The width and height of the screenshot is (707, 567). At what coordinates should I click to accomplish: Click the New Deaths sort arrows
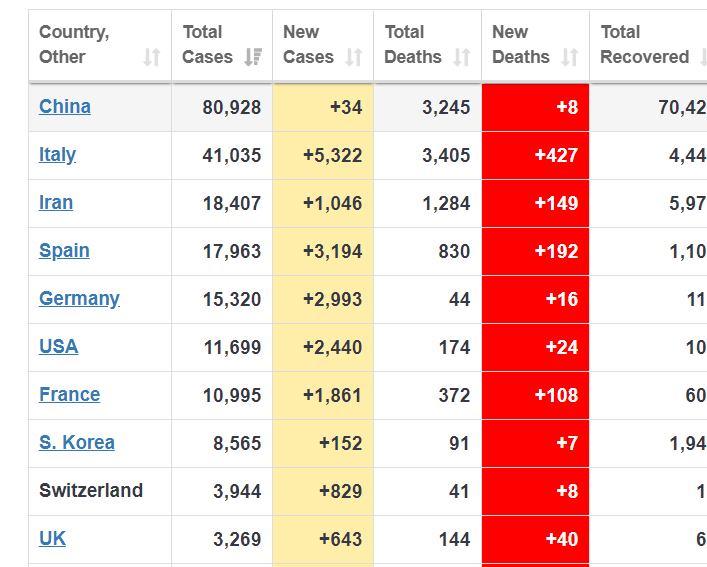pos(570,57)
